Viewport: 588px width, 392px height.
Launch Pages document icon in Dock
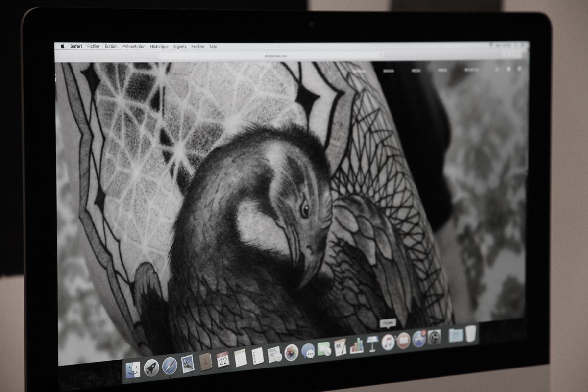tap(341, 347)
